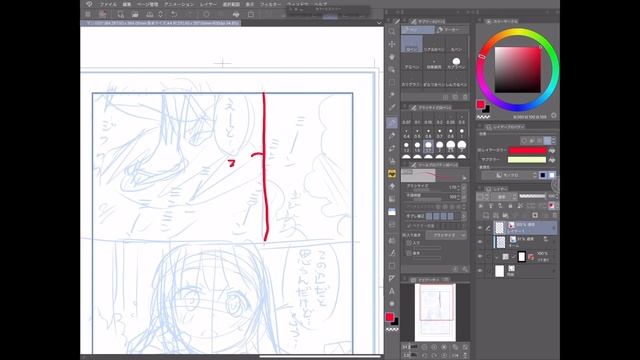Viewport: 640px width, 360px height.
Task: Select the four-arrow Move tool
Action: (x=392, y=44)
